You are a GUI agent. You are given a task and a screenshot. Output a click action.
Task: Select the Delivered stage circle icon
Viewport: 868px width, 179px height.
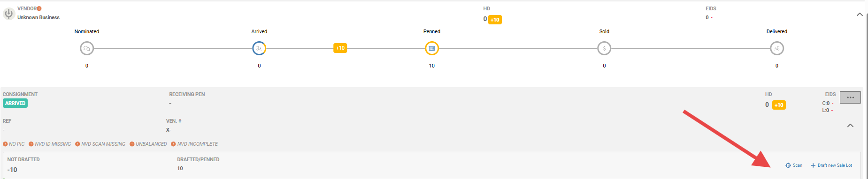[x=777, y=48]
